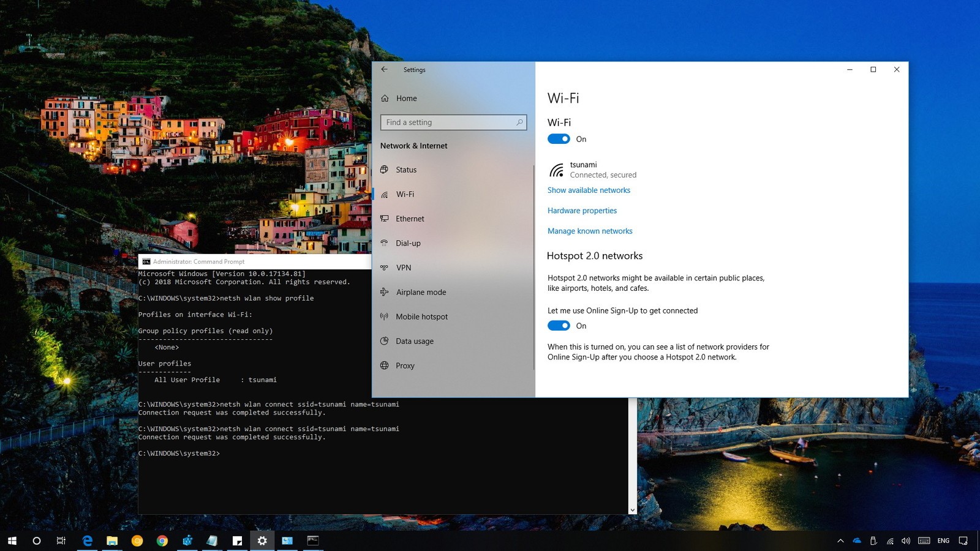
Task: Go to Home in Settings
Action: (407, 98)
